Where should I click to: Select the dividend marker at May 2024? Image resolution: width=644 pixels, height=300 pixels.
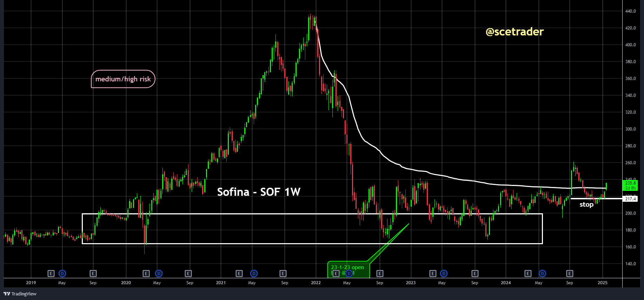pyautogui.click(x=543, y=273)
